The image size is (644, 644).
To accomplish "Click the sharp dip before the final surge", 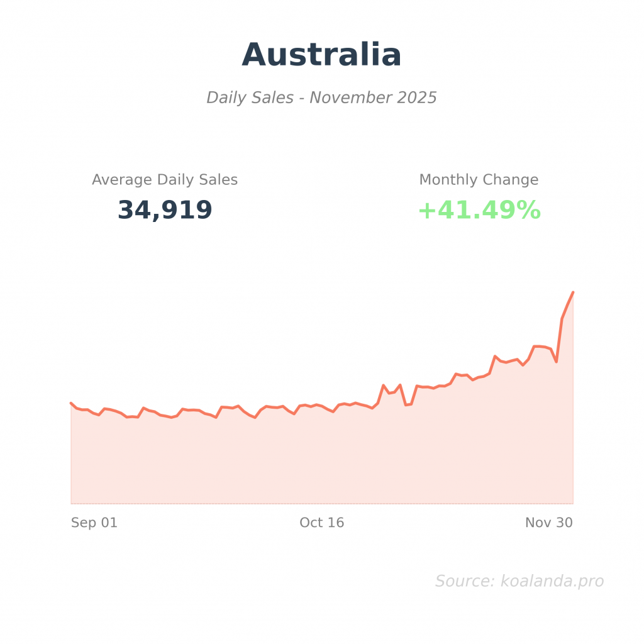I will coord(556,362).
